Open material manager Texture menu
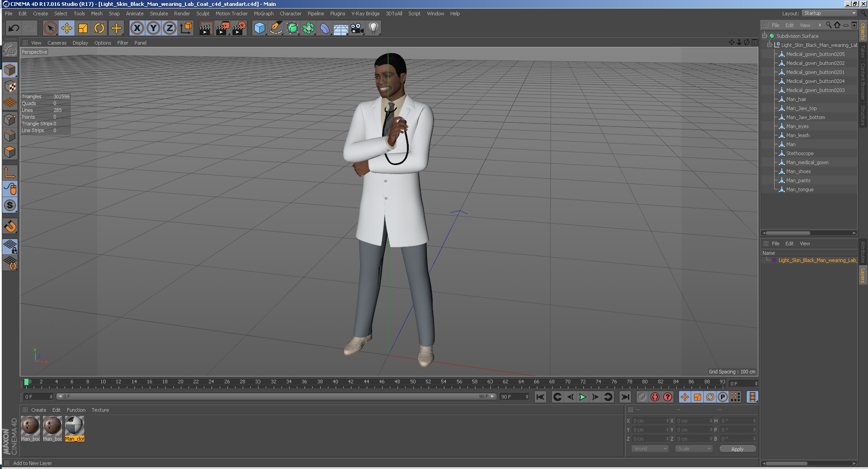Image resolution: width=868 pixels, height=469 pixels. (x=100, y=410)
